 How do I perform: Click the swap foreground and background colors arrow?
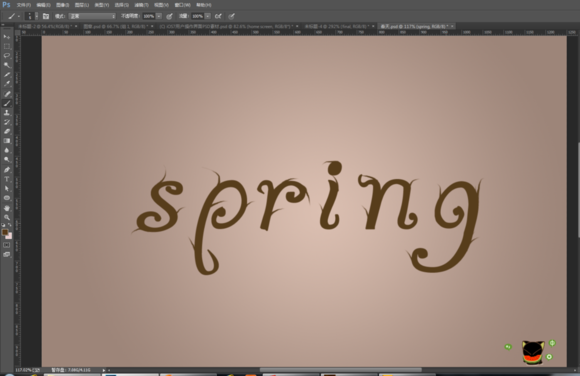[10, 225]
